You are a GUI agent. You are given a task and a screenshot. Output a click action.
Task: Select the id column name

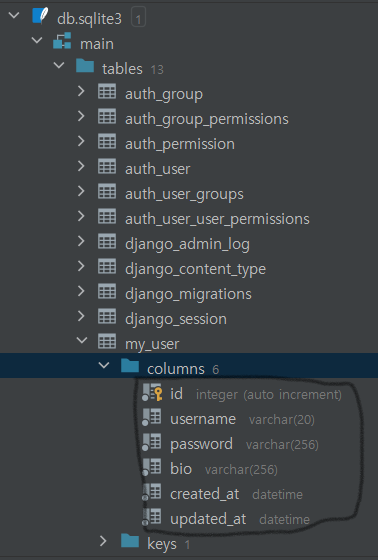[176, 394]
